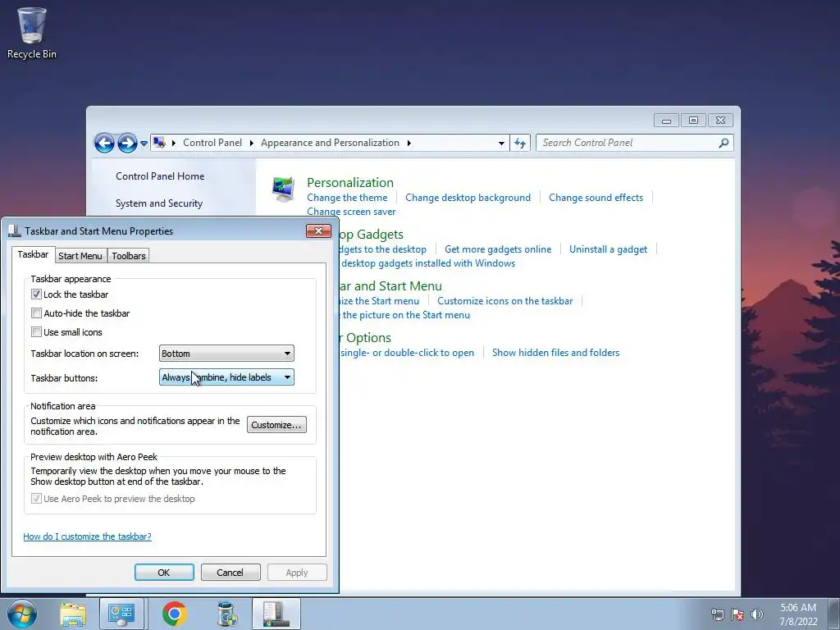This screenshot has width=840, height=630.
Task: Open Taskbar buttons dropdown
Action: pyautogui.click(x=226, y=377)
